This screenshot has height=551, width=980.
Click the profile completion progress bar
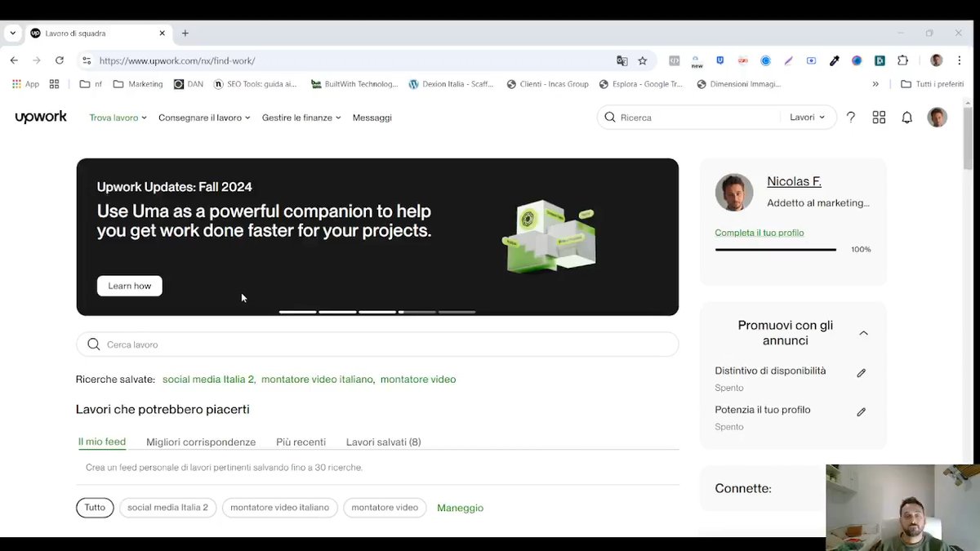(776, 250)
